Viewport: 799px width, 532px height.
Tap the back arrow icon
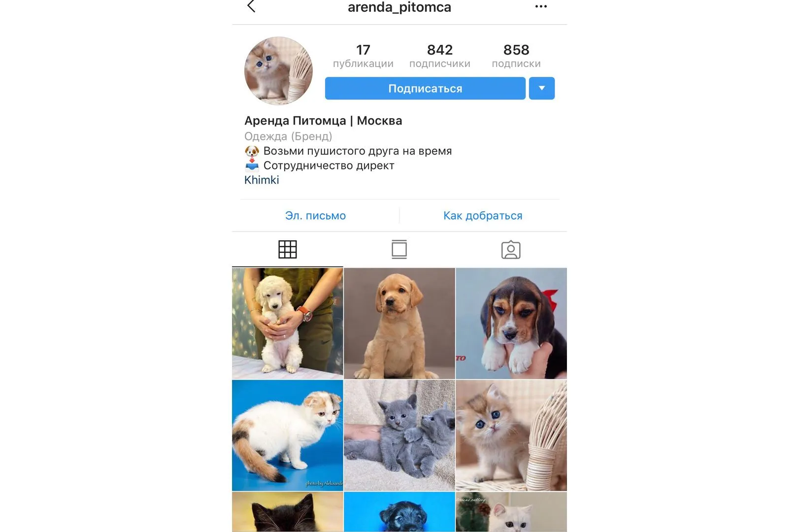pos(251,6)
